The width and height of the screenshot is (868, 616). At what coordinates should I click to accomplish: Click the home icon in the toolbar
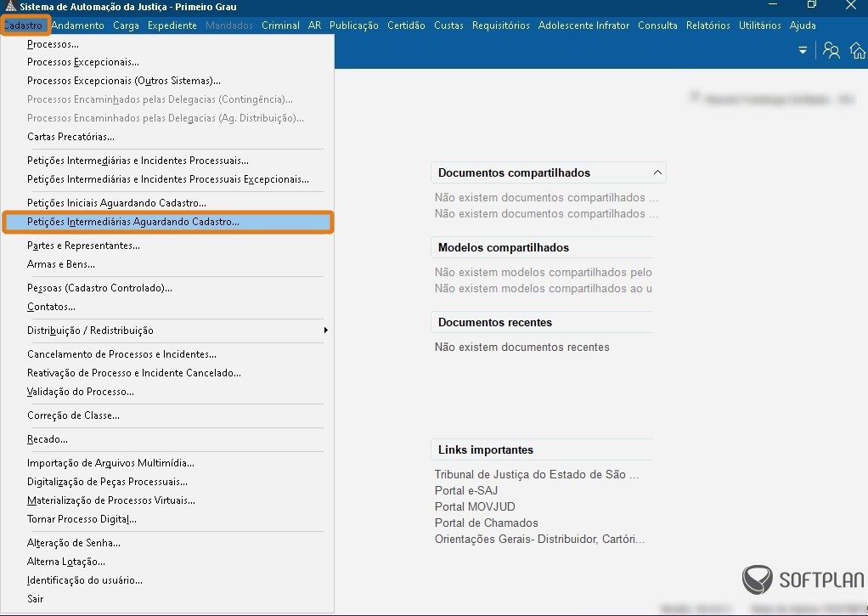click(859, 50)
